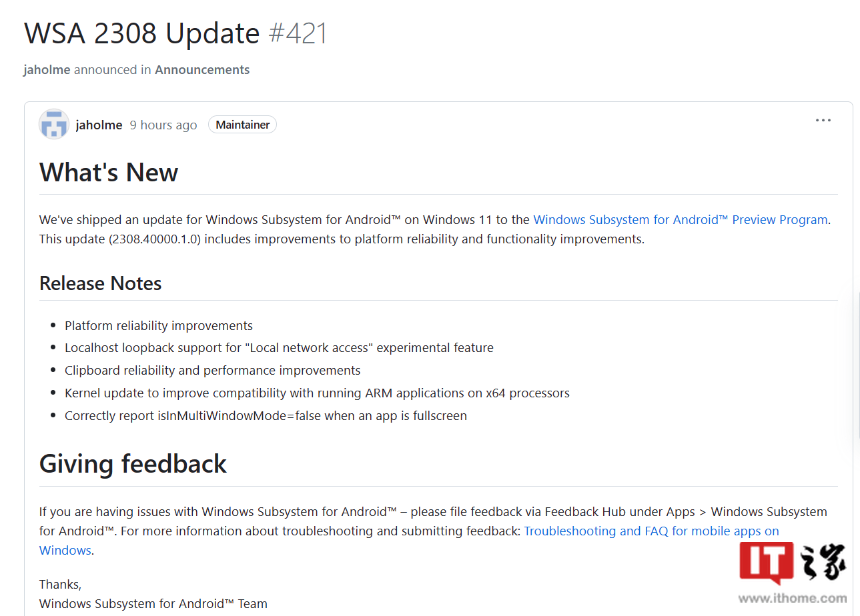Click the Giving feedback heading
Image resolution: width=860 pixels, height=616 pixels.
(133, 463)
